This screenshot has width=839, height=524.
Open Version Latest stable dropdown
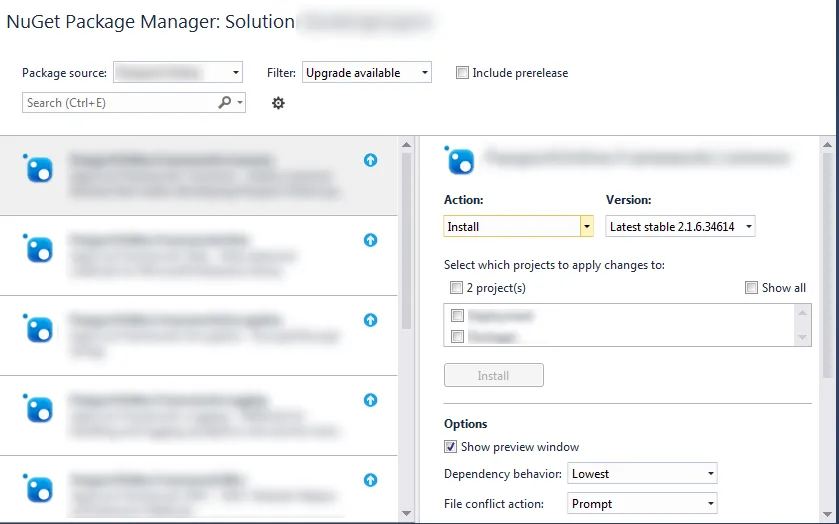pyautogui.click(x=680, y=226)
